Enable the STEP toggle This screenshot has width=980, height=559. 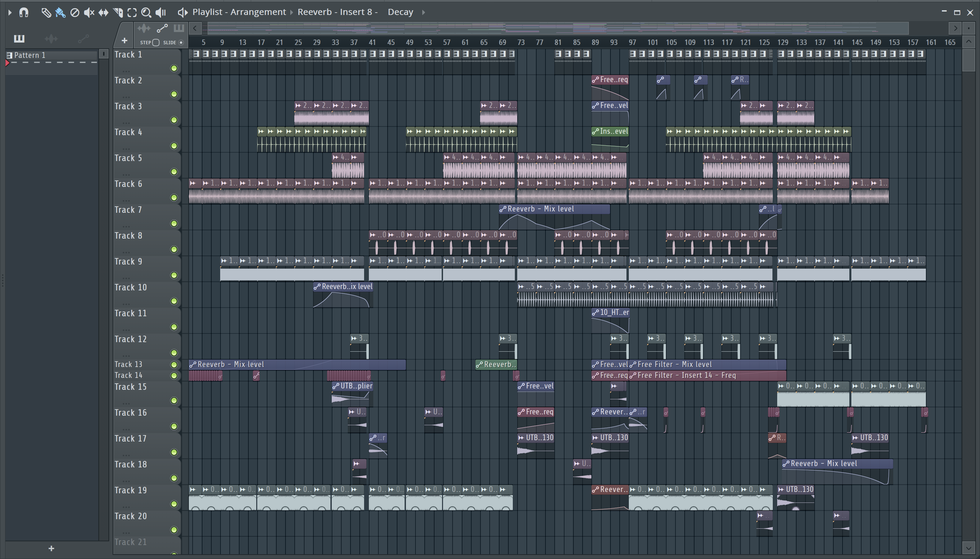(x=156, y=42)
